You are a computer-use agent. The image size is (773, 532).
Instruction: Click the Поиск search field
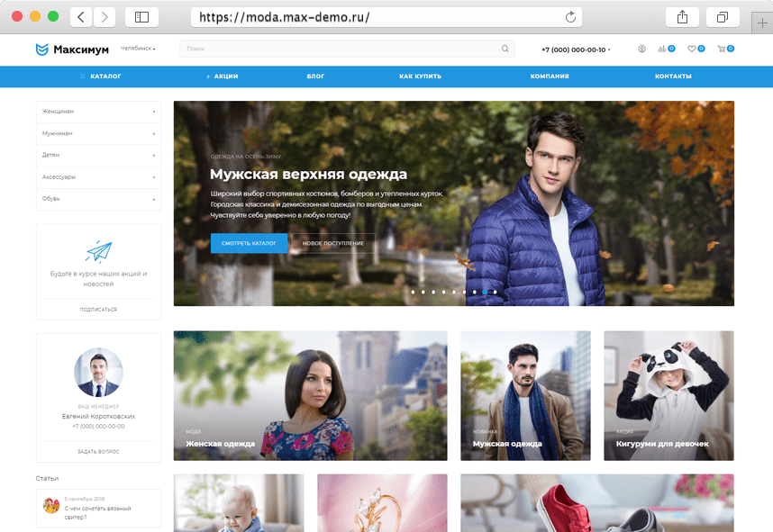point(347,49)
